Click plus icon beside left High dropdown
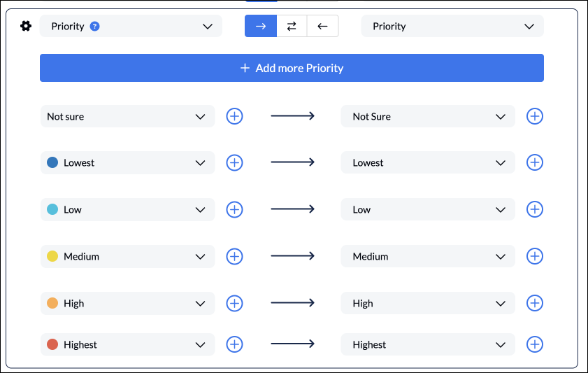Screen dimensions: 588x373 click(x=234, y=303)
